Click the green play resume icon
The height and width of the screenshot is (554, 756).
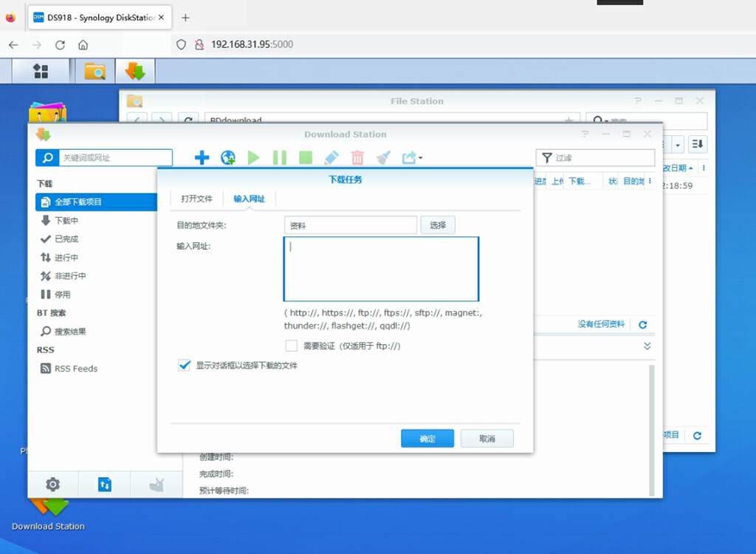[x=253, y=157]
